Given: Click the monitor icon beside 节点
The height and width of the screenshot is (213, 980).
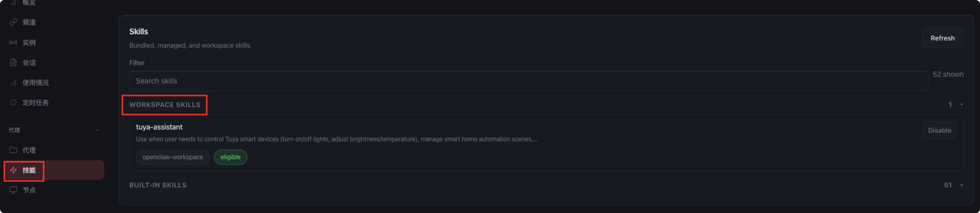Looking at the screenshot, I should point(13,190).
